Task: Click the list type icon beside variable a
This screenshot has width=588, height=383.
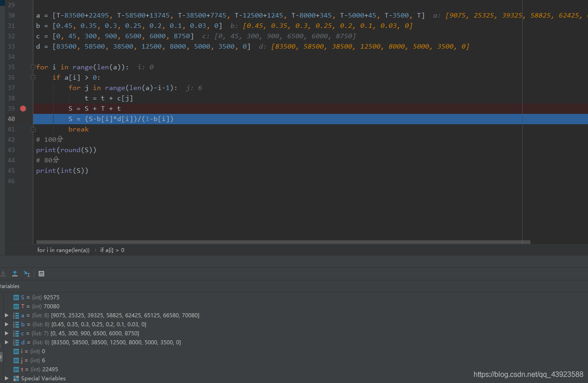Action: pyautogui.click(x=16, y=315)
